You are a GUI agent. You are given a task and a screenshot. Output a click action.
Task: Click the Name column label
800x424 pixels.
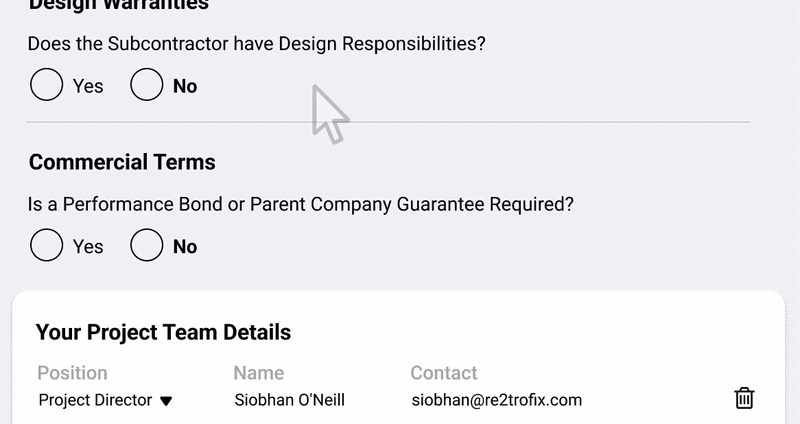click(258, 373)
